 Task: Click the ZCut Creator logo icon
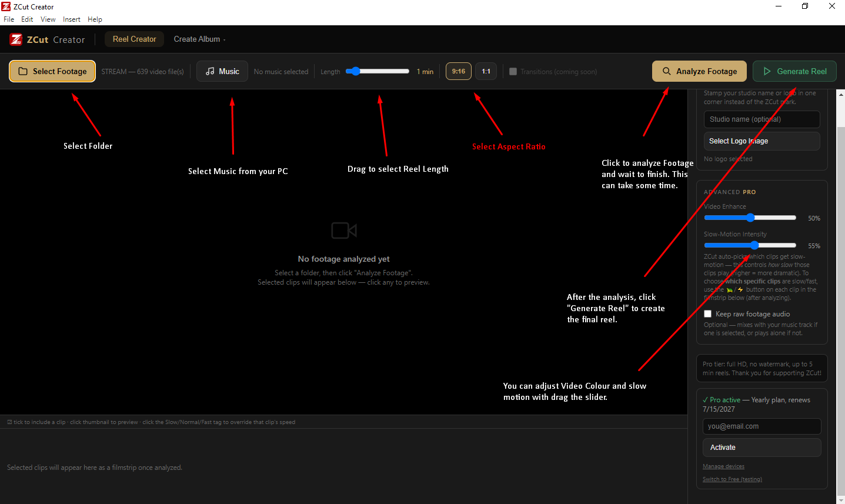(x=16, y=39)
